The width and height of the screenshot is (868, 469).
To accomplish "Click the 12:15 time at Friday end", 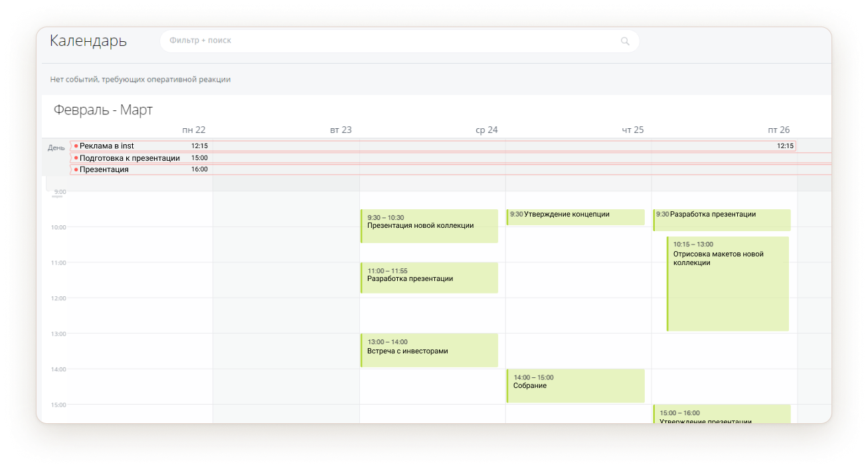I will click(785, 146).
